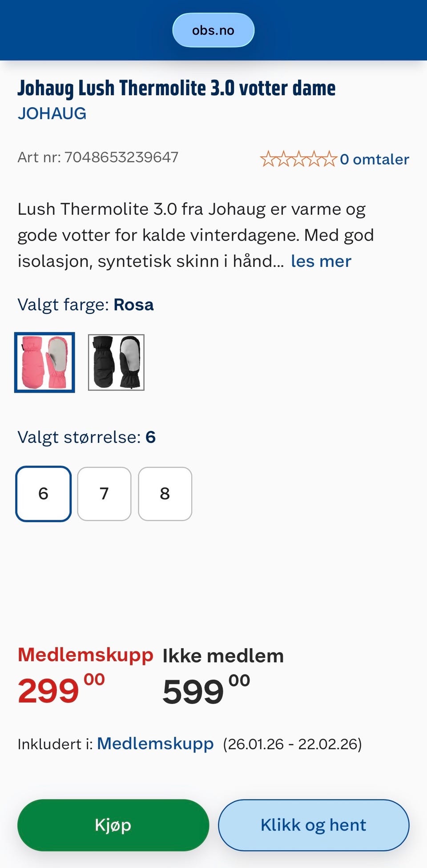Click the product title heading
The height and width of the screenshot is (868, 427).
click(176, 88)
